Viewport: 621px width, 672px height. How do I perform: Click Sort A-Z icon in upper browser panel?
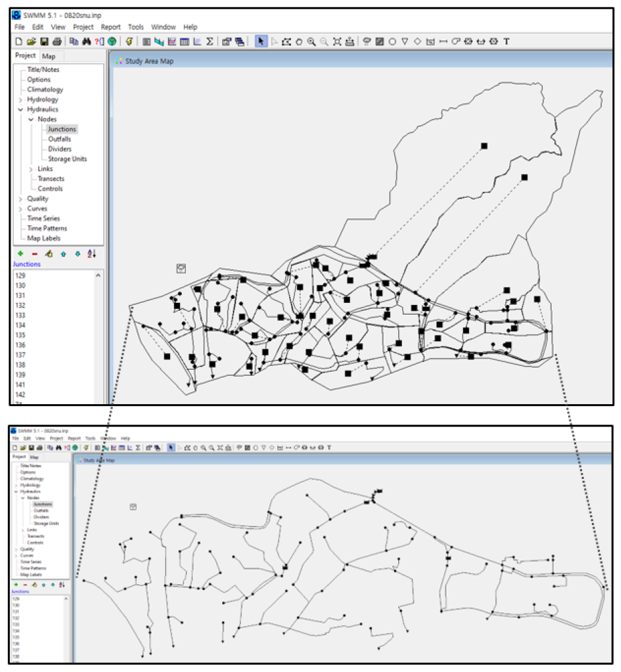coord(92,253)
